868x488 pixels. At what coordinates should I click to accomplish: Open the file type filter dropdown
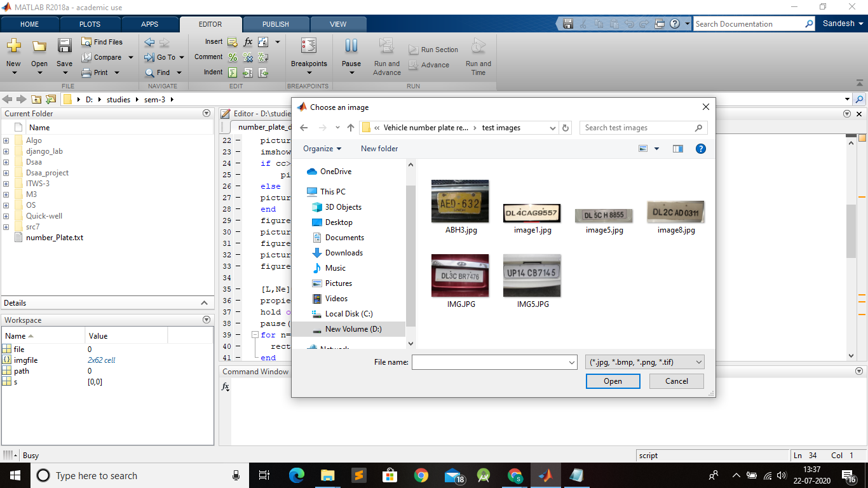point(644,362)
